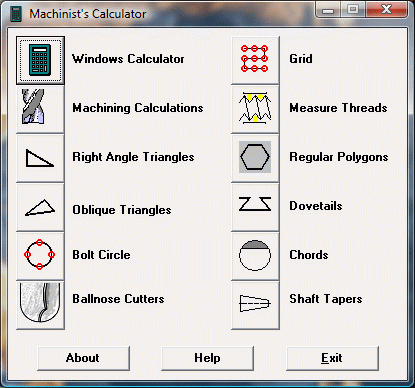Click the 'Chords' label text
This screenshot has width=415, height=388.
[x=309, y=255]
